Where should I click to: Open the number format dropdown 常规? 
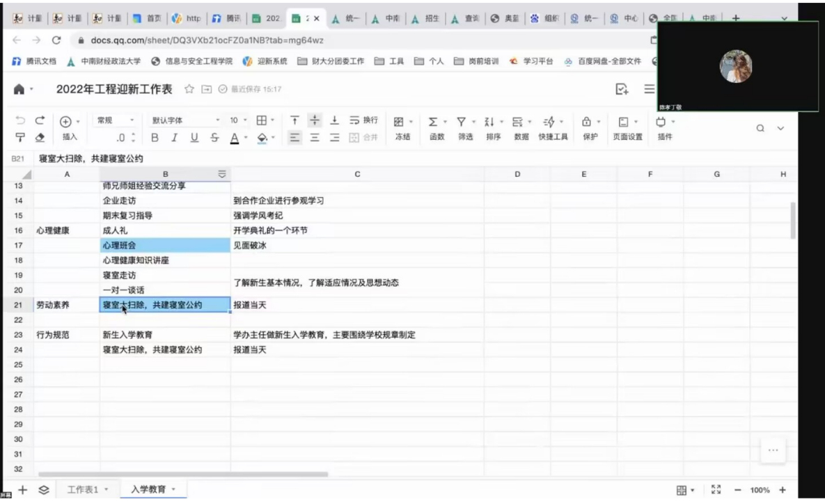[x=115, y=120]
